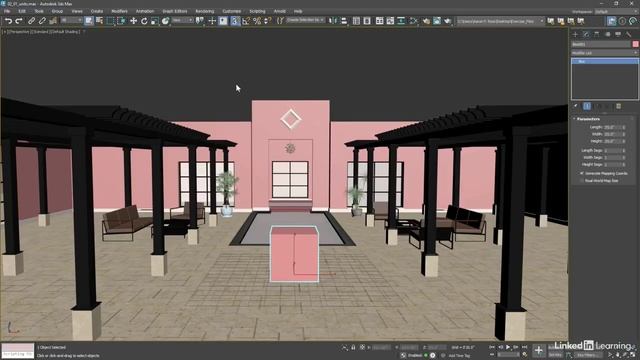Click the Undo arrow icon
The image size is (640, 360).
pos(8,21)
